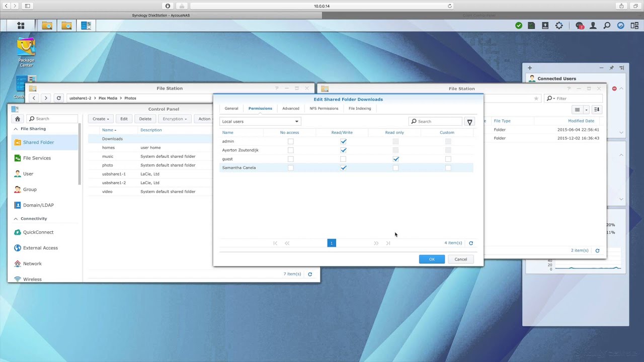Uncheck Read/Write for Ayerton Zoutendijk
This screenshot has height=362, width=644.
point(343,150)
